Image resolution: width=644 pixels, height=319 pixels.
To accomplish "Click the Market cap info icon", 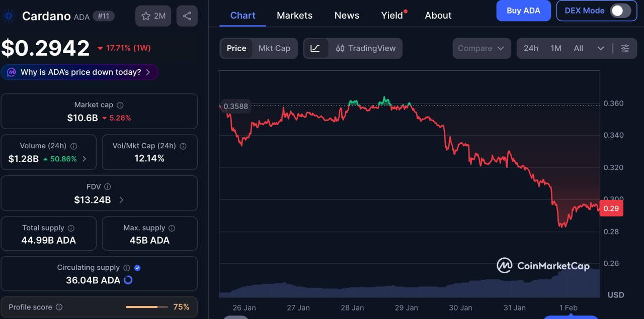I will click(120, 105).
